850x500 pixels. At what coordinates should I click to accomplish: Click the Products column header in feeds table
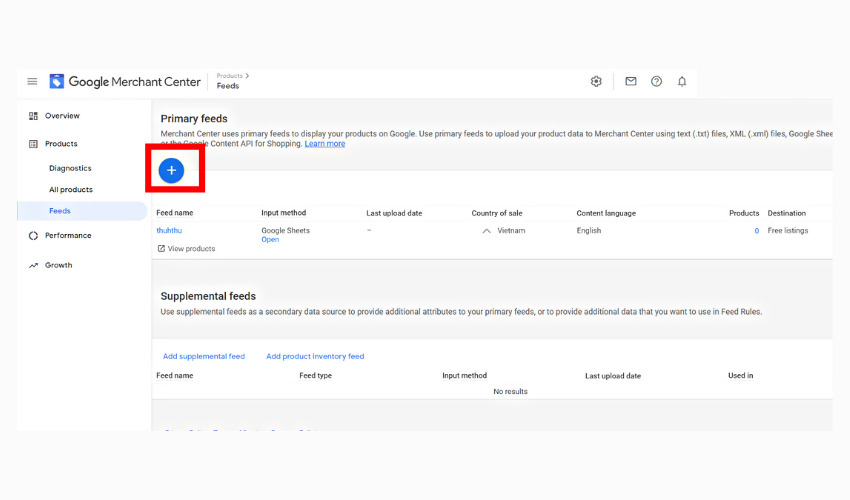[744, 213]
